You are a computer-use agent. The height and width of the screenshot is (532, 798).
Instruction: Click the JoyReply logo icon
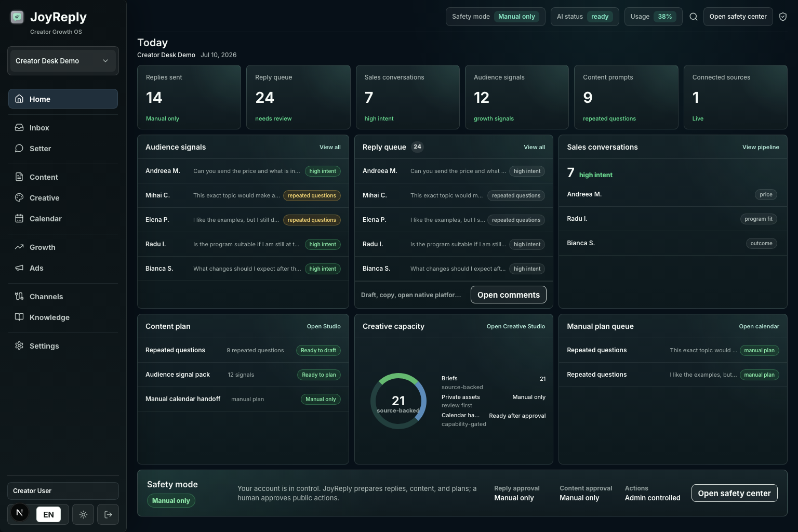pos(17,17)
